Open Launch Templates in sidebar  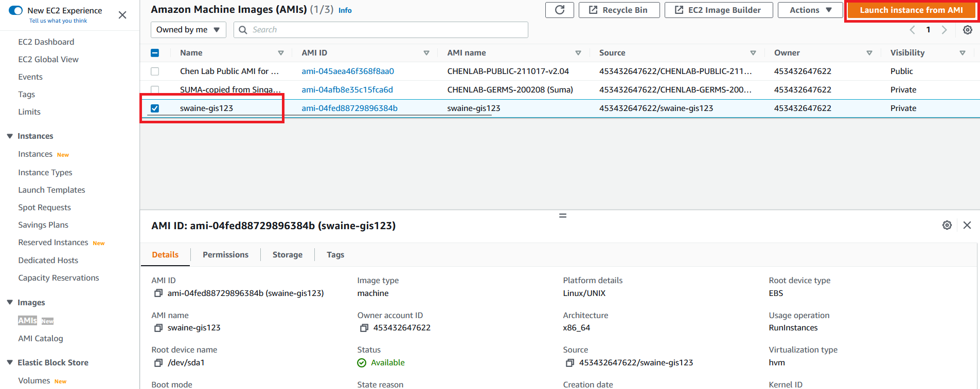pyautogui.click(x=51, y=190)
